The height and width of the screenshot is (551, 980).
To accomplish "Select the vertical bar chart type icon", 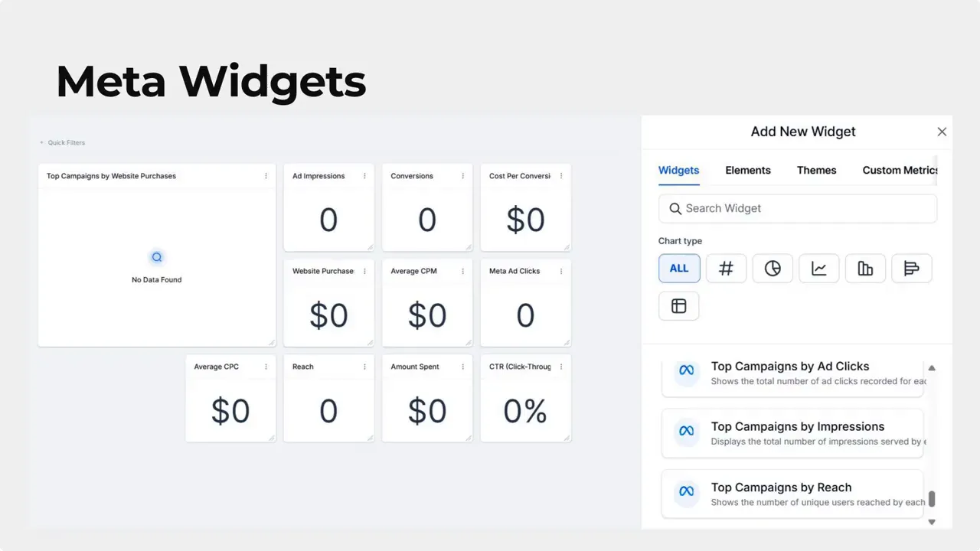I will coord(865,269).
